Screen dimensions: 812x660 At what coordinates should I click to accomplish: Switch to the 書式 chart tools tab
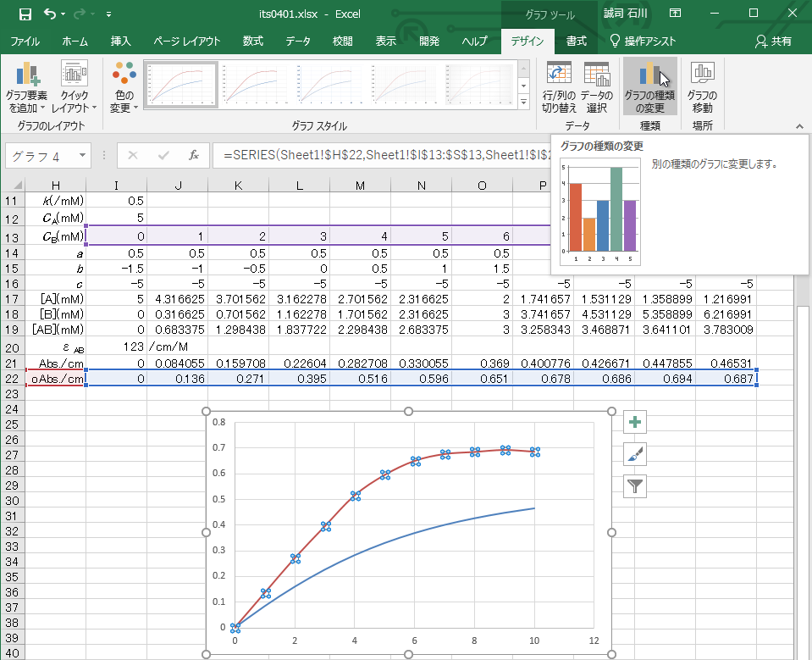[x=576, y=42]
